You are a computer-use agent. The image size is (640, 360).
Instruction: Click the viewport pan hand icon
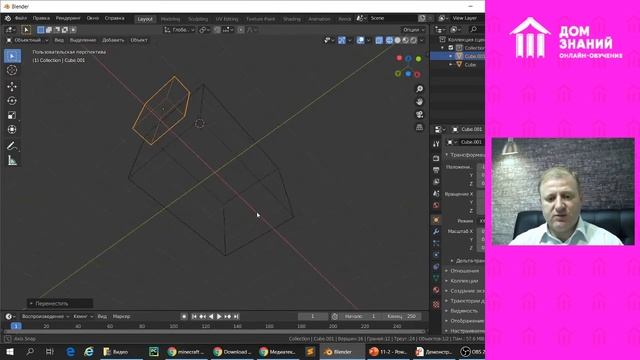(419, 101)
